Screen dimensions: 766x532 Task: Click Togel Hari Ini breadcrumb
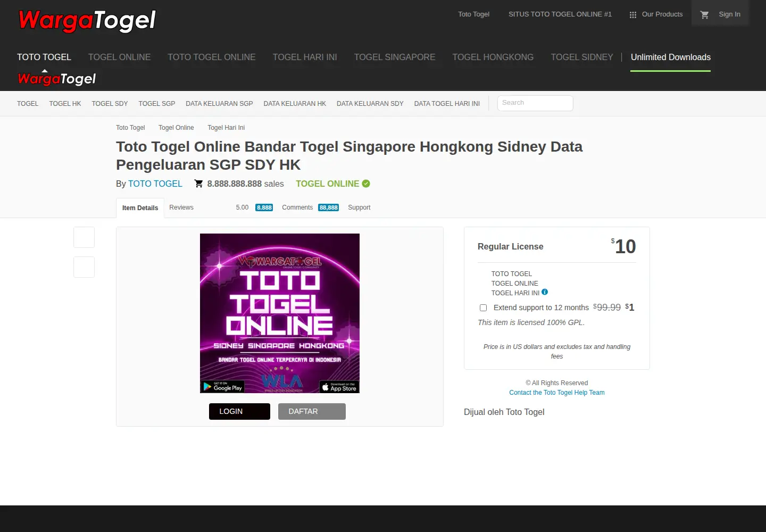[x=226, y=128]
